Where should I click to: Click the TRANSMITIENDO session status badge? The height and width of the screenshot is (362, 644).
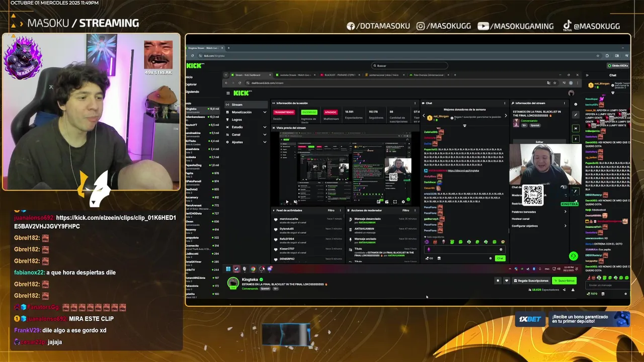284,112
